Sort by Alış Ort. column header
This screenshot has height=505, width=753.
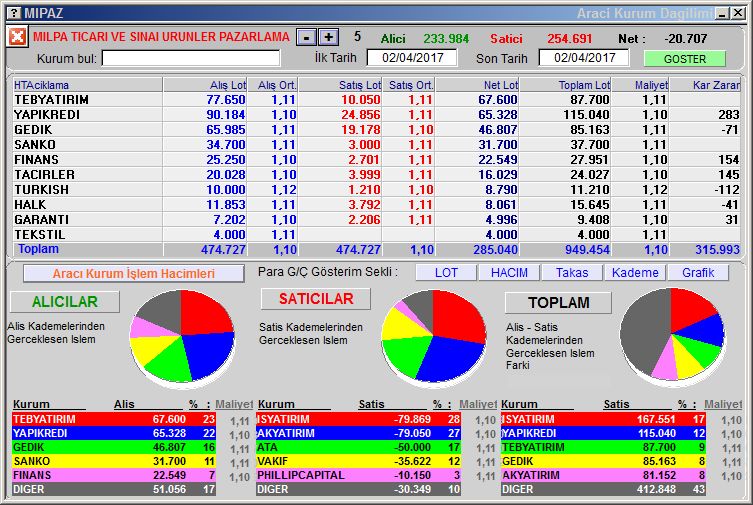tap(273, 85)
